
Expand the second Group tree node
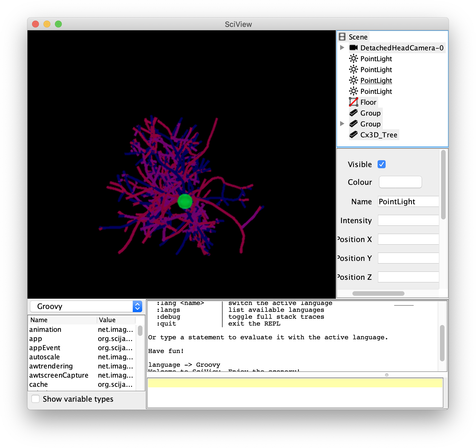pyautogui.click(x=342, y=124)
